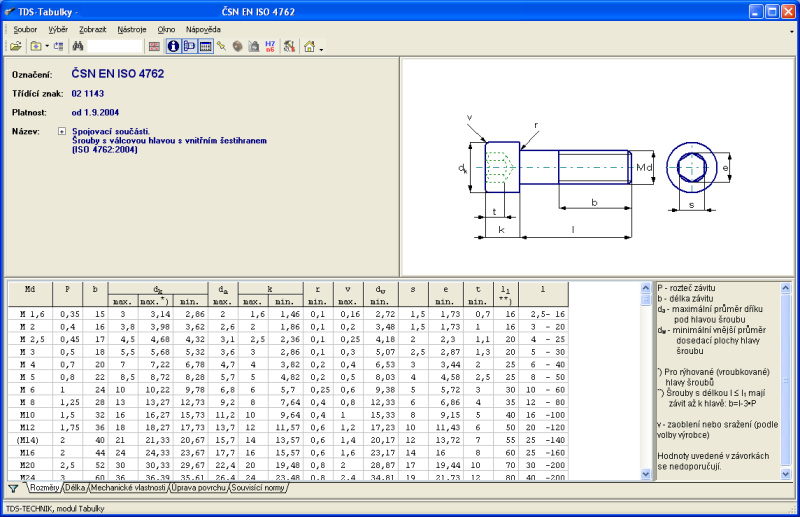Click the classification value 02 1143
Viewport: 800px width, 517px height.
tap(88, 94)
